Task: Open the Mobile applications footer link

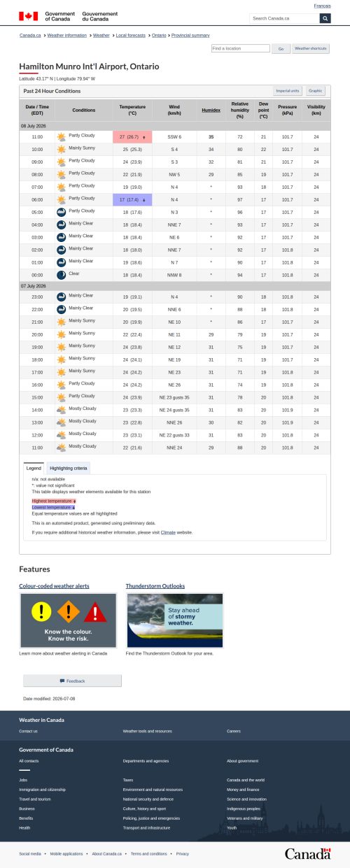Action: 66,853
